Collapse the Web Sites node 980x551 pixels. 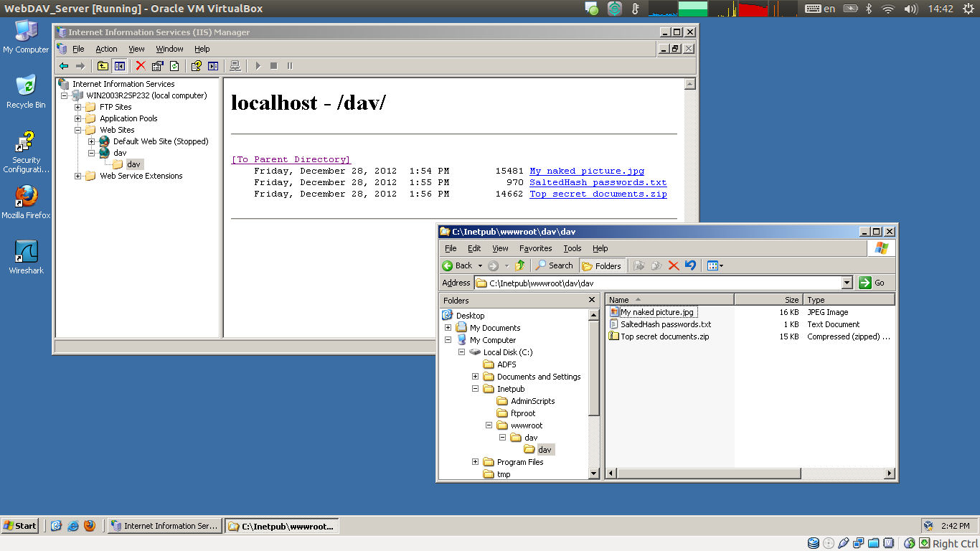pos(78,130)
